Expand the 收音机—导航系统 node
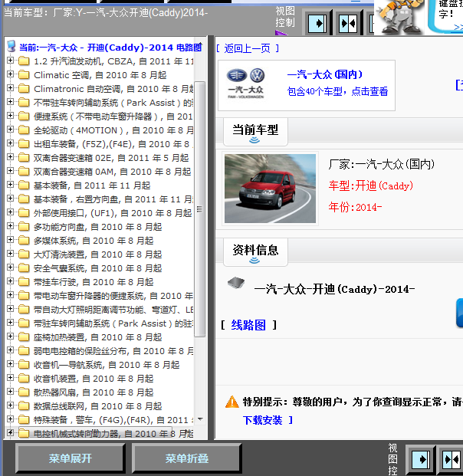Image resolution: width=463 pixels, height=476 pixels. pyautogui.click(x=10, y=363)
